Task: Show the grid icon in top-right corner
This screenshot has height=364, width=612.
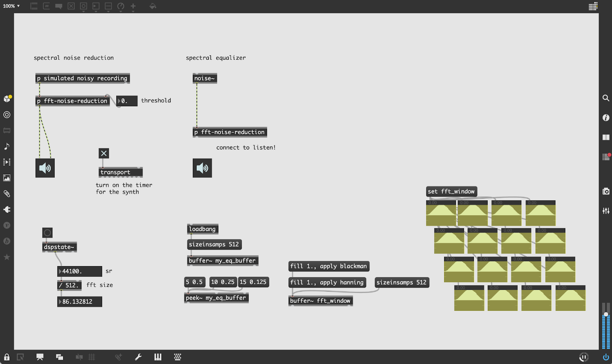Action: [593, 6]
